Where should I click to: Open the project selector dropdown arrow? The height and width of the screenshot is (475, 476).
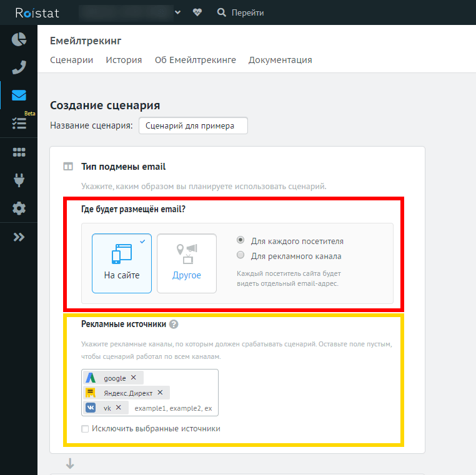coord(178,12)
